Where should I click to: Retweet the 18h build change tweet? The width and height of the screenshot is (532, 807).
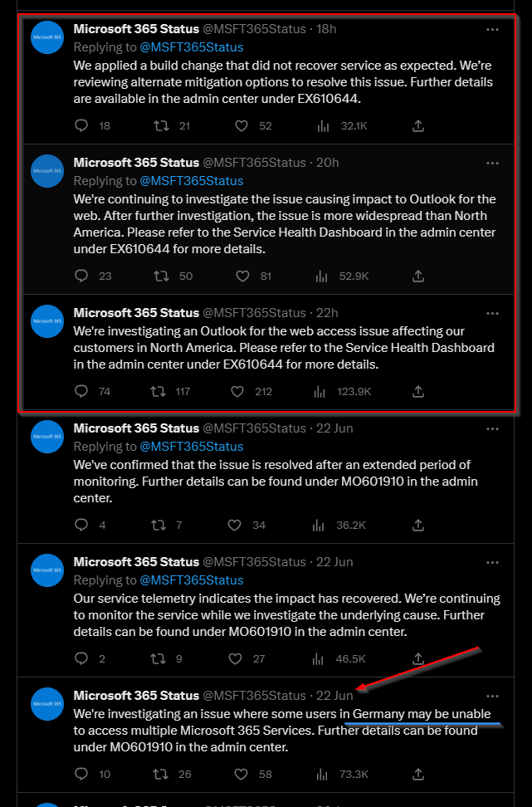tap(161, 126)
